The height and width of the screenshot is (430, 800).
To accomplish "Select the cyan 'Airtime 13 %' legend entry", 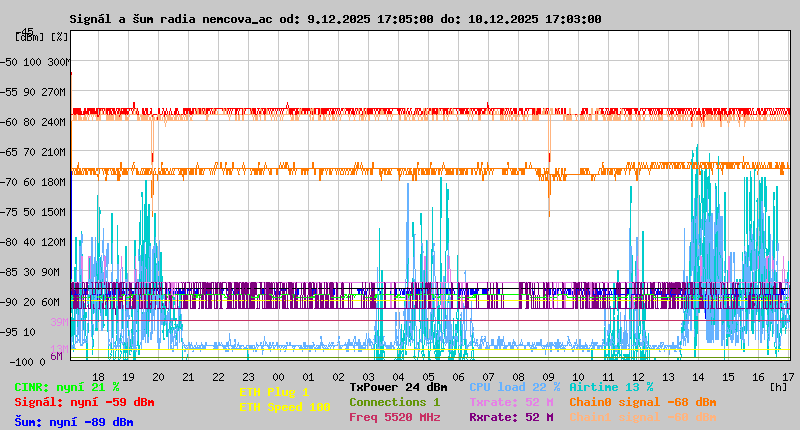I will [x=611, y=386].
